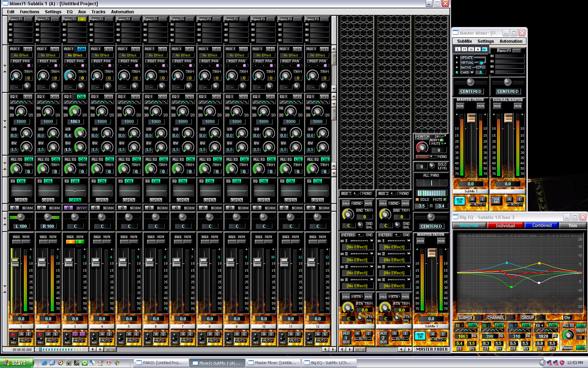Click SUB ON icon in Master Mixer window

460,200
